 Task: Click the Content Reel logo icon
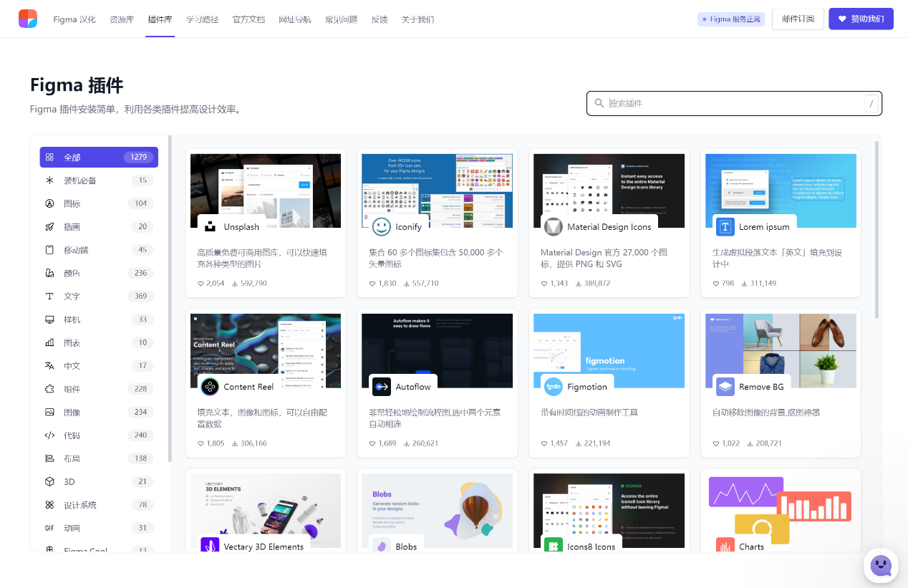[210, 387]
